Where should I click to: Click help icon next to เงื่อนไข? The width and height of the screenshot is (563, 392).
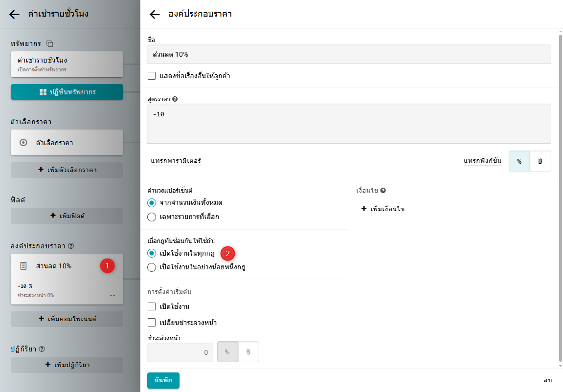pos(383,191)
